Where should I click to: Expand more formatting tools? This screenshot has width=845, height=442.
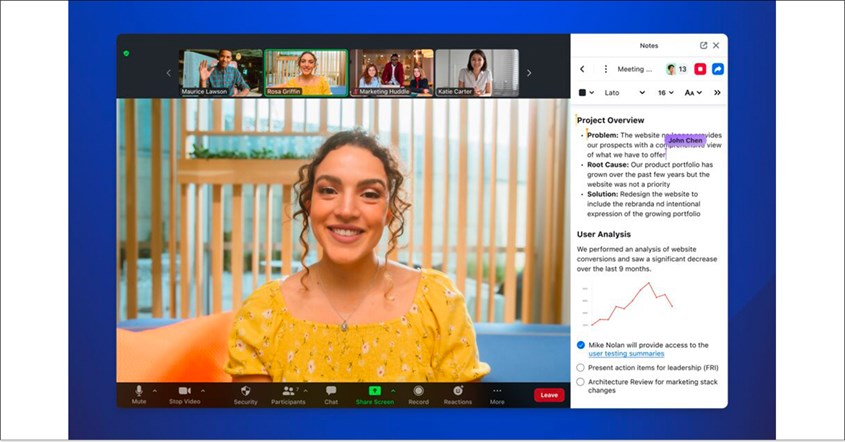tap(717, 93)
